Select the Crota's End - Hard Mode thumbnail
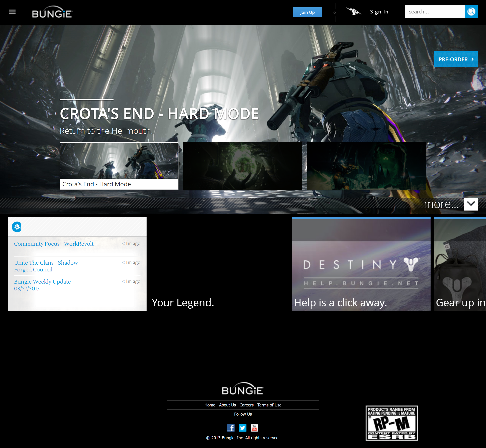This screenshot has height=448, width=486. tap(119, 166)
